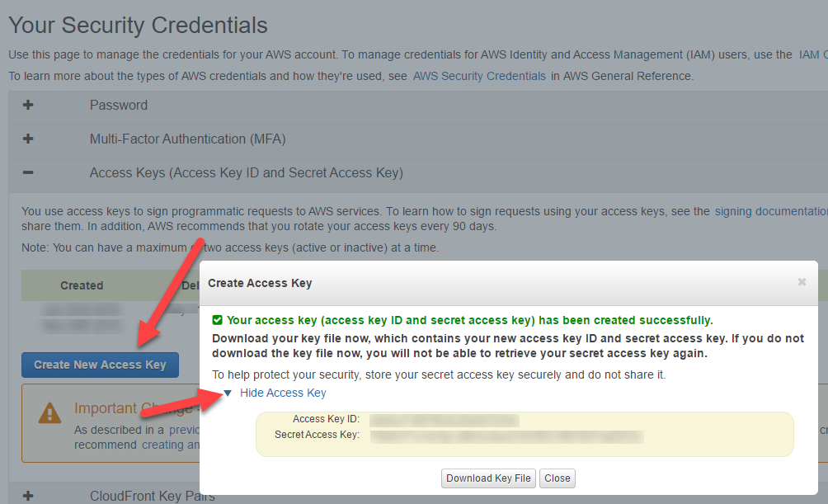The height and width of the screenshot is (504, 828).
Task: Select the blurred Secret Access Key value
Action: click(x=507, y=436)
